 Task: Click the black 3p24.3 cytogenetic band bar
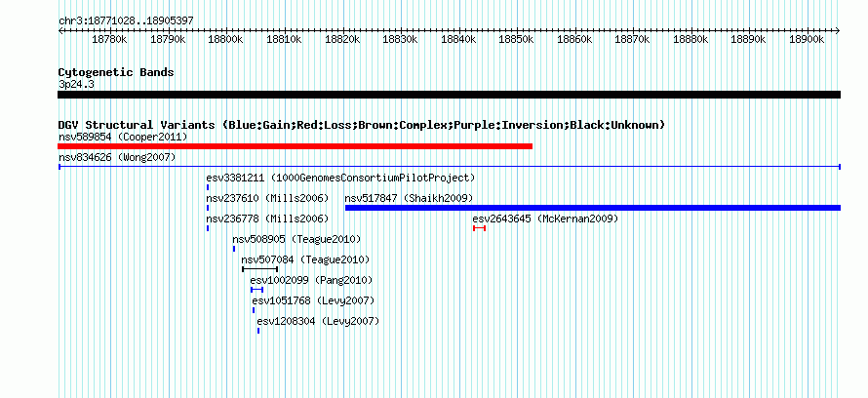tap(449, 95)
